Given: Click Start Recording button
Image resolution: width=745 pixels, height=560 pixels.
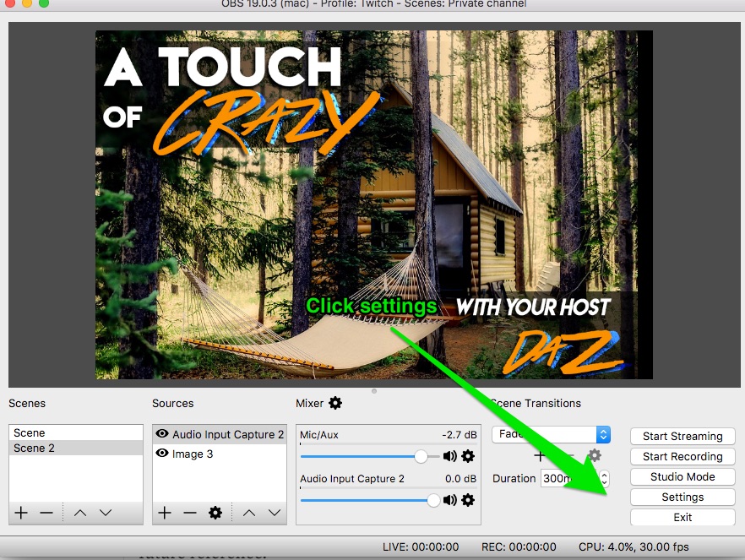Looking at the screenshot, I should coord(682,456).
